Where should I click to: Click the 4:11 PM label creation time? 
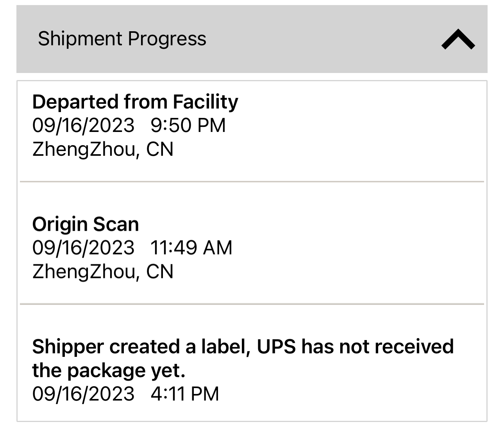(x=185, y=394)
